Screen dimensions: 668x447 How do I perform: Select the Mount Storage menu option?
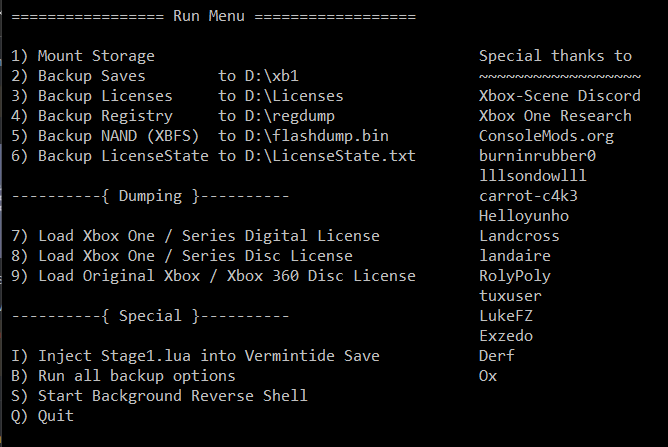[x=83, y=56]
